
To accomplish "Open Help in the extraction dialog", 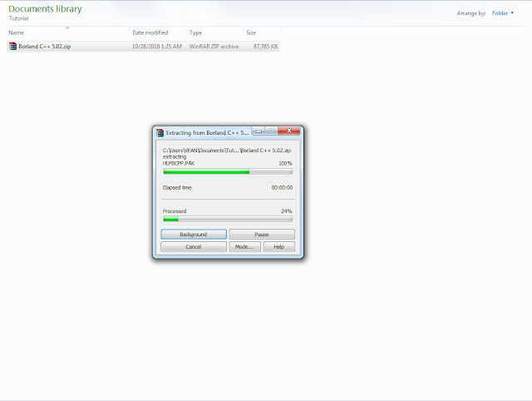I will click(x=279, y=247).
